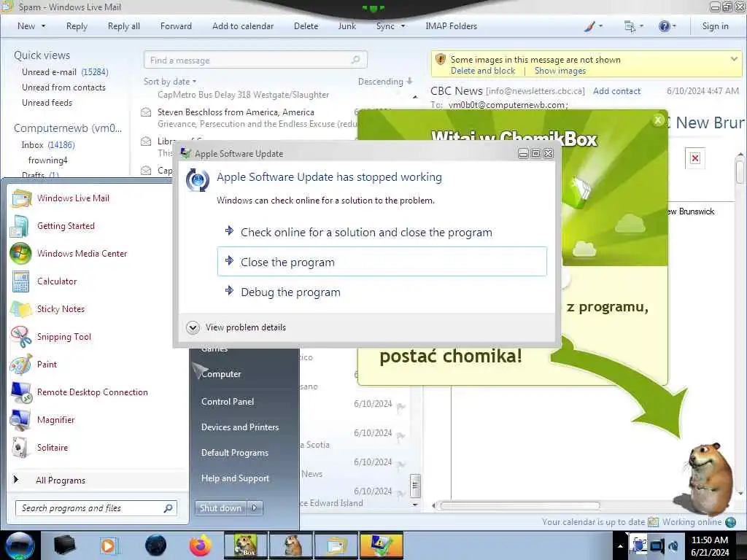Open Help and Support
The image size is (747, 560).
[235, 478]
